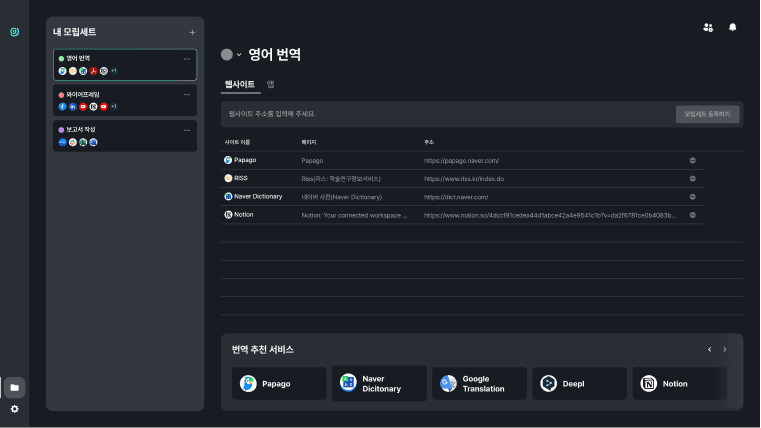This screenshot has width=761, height=428.
Task: Open more options for 영어 번역 card
Action: tap(187, 59)
